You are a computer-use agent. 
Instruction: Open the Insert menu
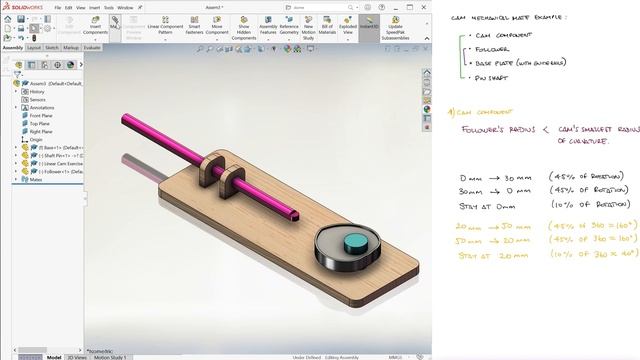pos(95,7)
